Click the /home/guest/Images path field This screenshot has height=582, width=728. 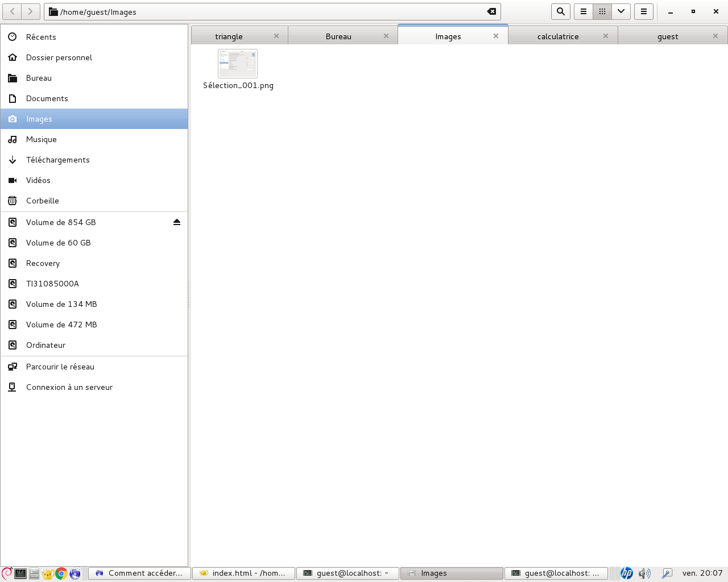point(267,12)
